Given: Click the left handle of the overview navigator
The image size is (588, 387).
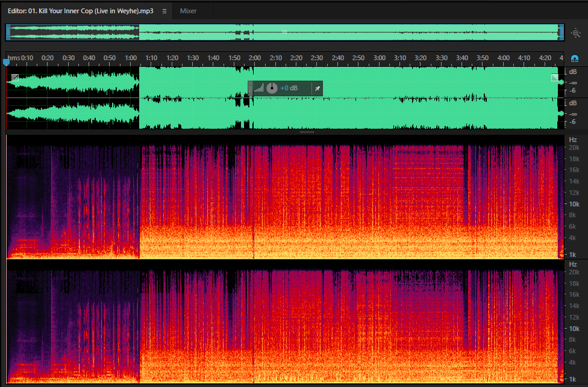Looking at the screenshot, I should pyautogui.click(x=8, y=33).
